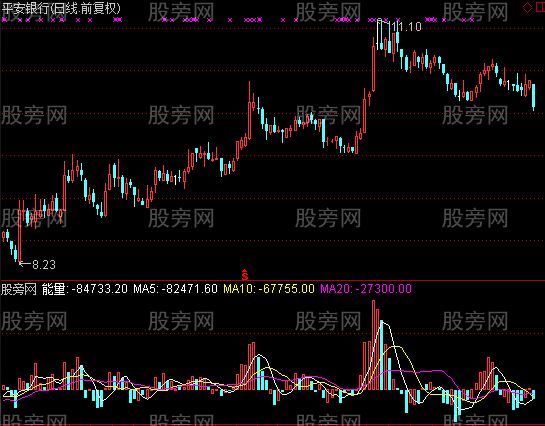This screenshot has width=545, height=426.
Task: Click the 11.10 high price label
Action: 407,26
